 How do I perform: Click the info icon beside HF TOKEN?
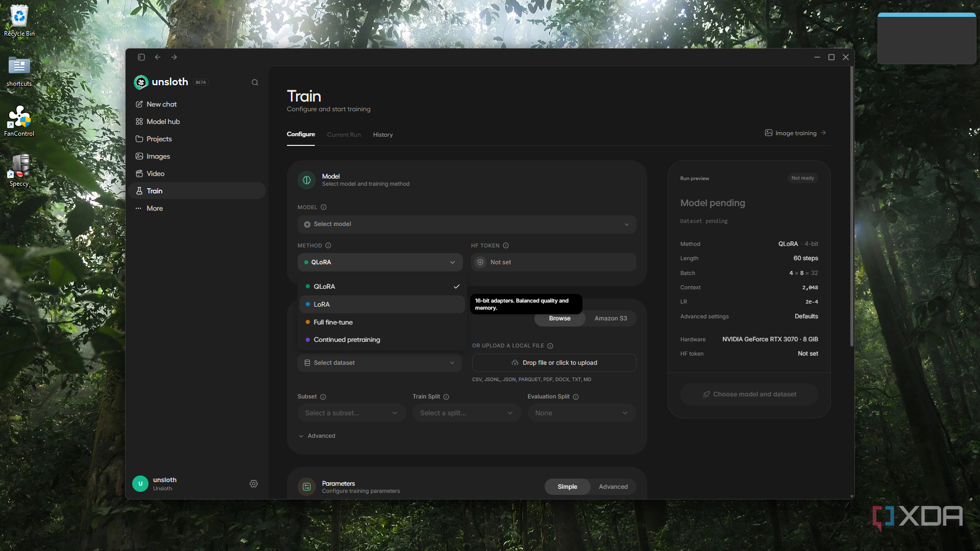point(506,245)
